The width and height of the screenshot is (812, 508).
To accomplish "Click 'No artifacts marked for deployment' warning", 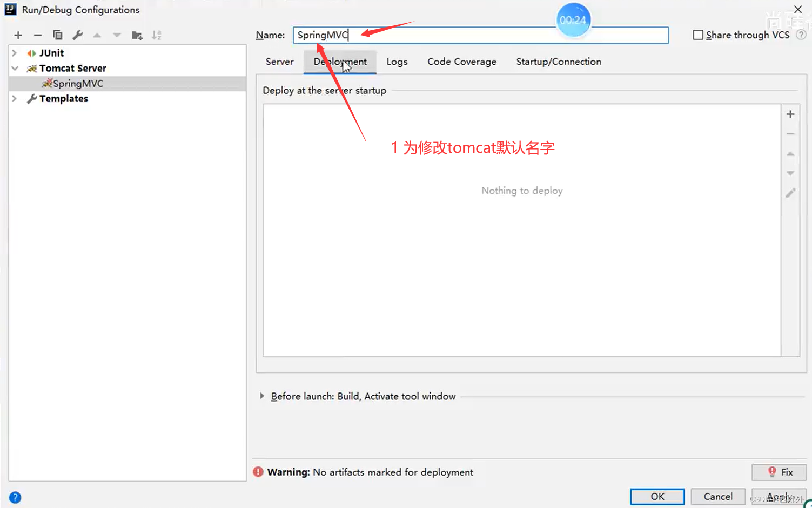I will coord(393,472).
